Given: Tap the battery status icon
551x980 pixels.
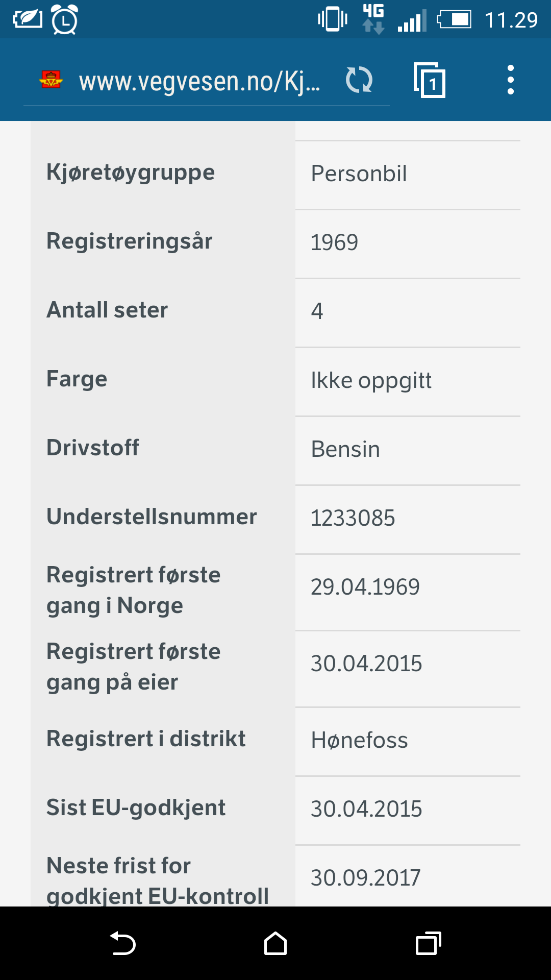Looking at the screenshot, I should [454, 20].
